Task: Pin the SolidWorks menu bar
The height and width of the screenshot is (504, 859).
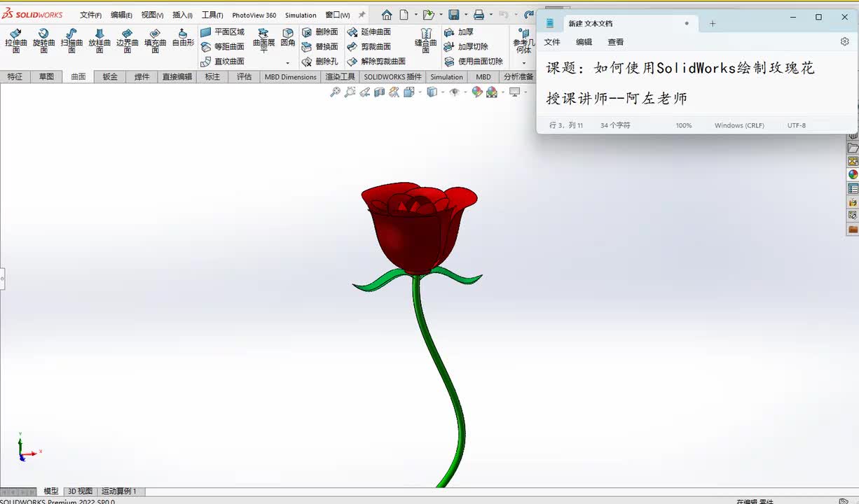Action: 362,15
